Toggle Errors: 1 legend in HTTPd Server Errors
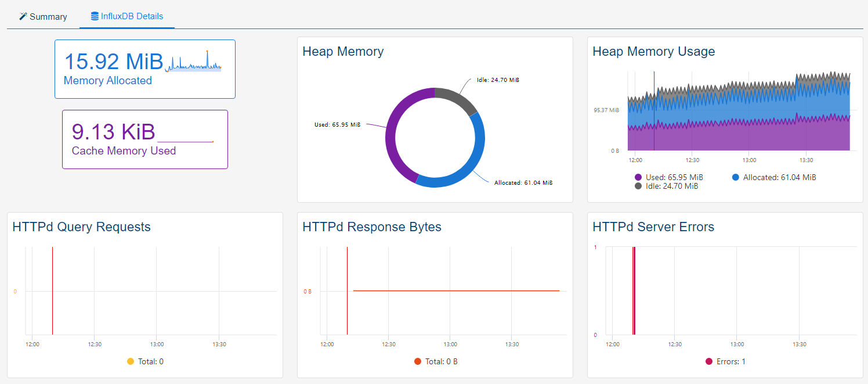The height and width of the screenshot is (384, 868). point(725,361)
